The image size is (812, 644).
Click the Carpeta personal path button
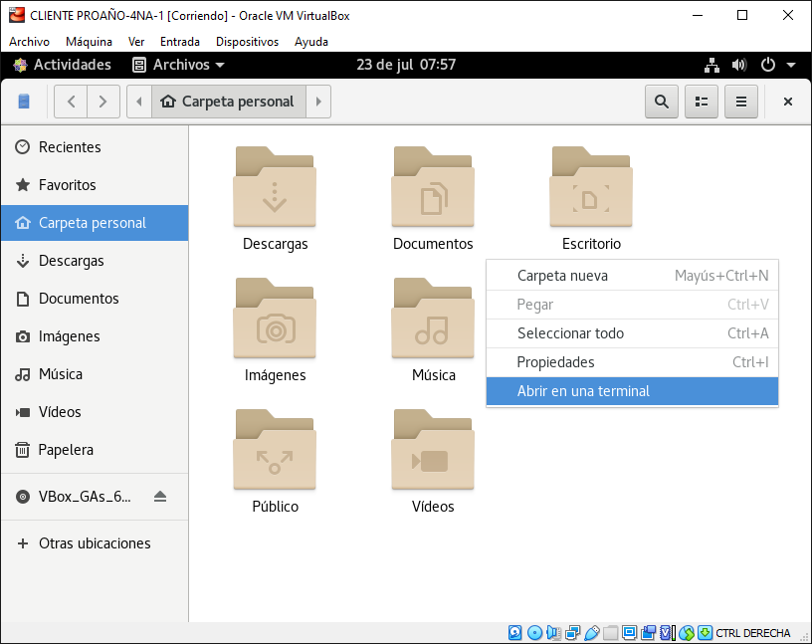pos(229,102)
